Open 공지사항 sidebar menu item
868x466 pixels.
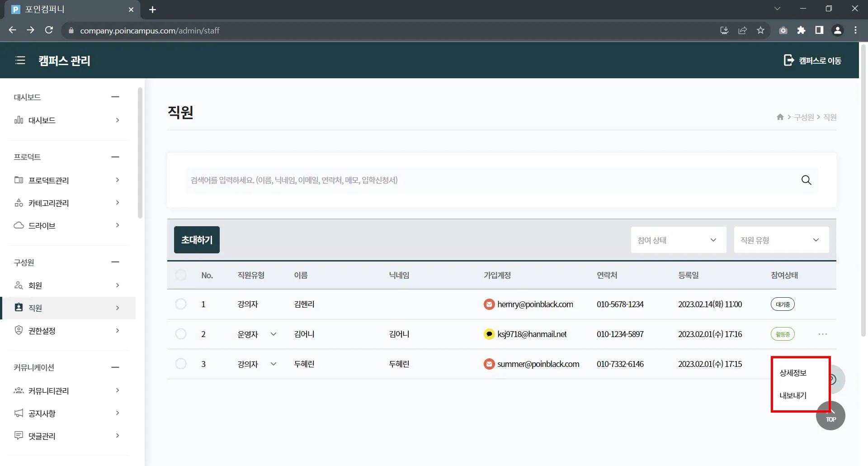(68, 413)
